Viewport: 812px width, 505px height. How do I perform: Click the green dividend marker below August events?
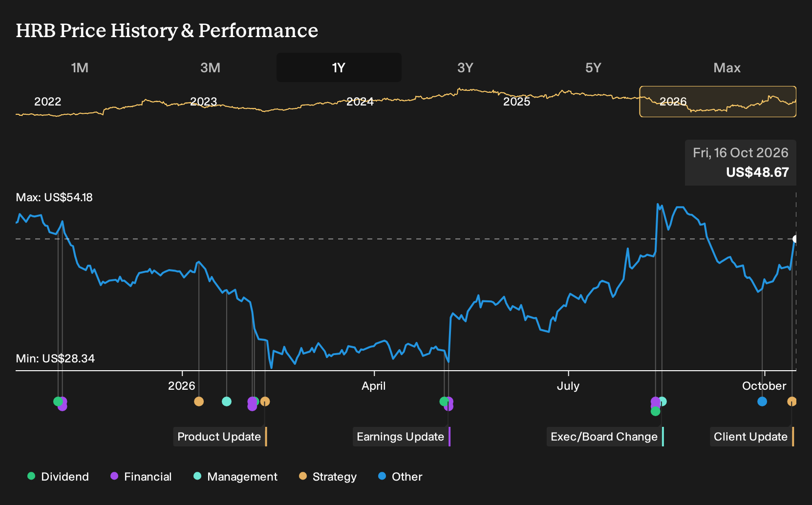pyautogui.click(x=656, y=411)
